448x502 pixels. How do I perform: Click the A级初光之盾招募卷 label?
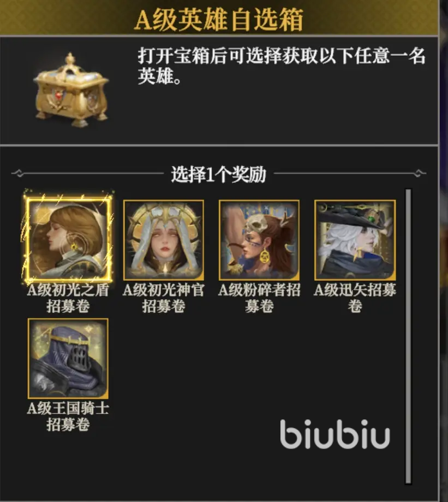pyautogui.click(x=68, y=298)
